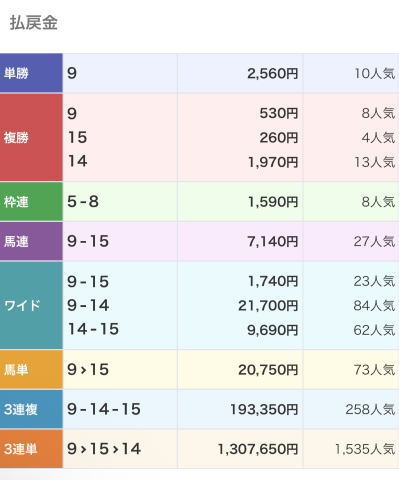The height and width of the screenshot is (480, 399).
Task: Click the 1,535人気 popularity cell
Action: coord(365,449)
